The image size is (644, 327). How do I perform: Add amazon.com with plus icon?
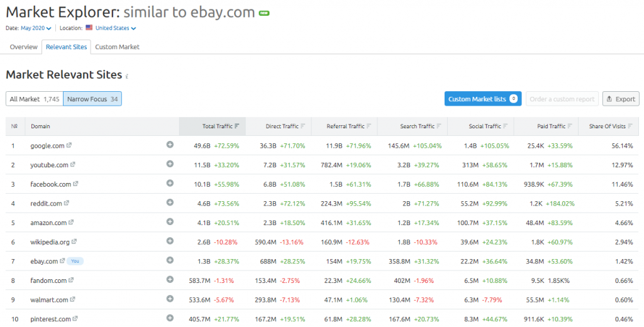coord(170,222)
